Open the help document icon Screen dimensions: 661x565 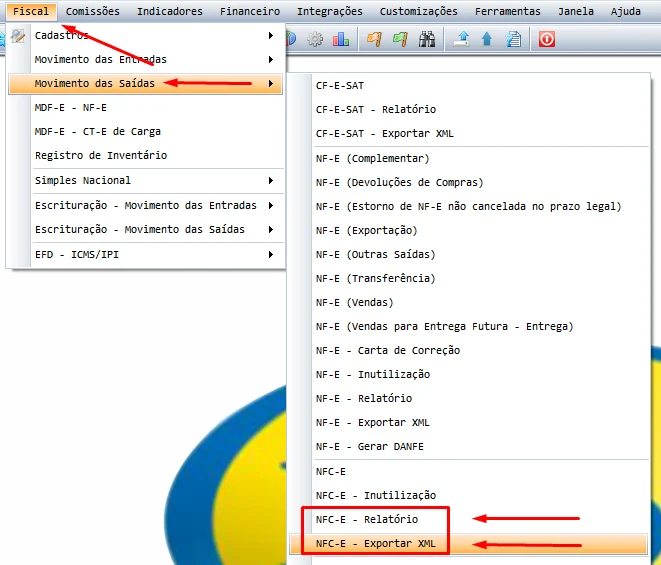pyautogui.click(x=513, y=40)
